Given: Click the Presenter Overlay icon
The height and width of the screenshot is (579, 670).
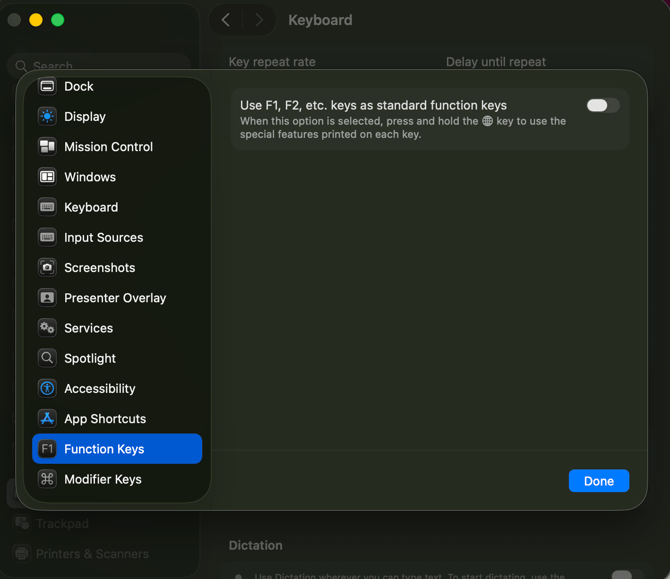Looking at the screenshot, I should 47,298.
